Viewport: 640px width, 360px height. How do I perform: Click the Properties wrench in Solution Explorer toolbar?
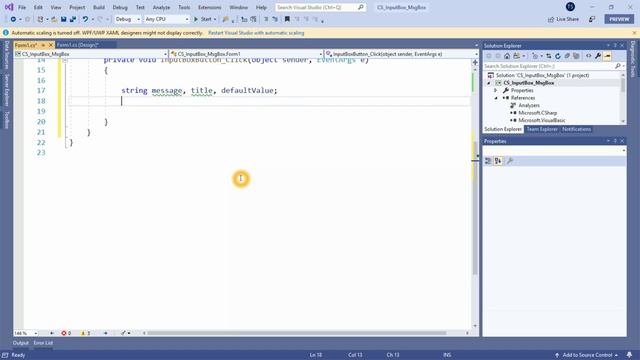[598, 56]
